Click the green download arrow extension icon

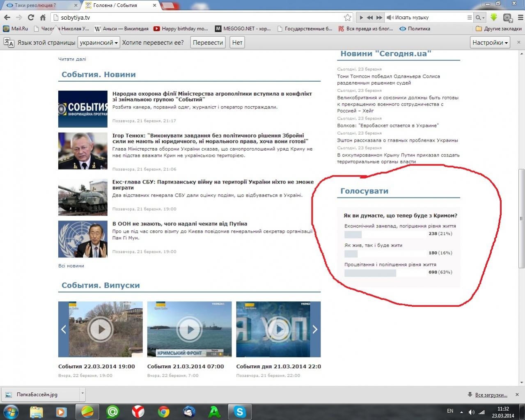[494, 17]
